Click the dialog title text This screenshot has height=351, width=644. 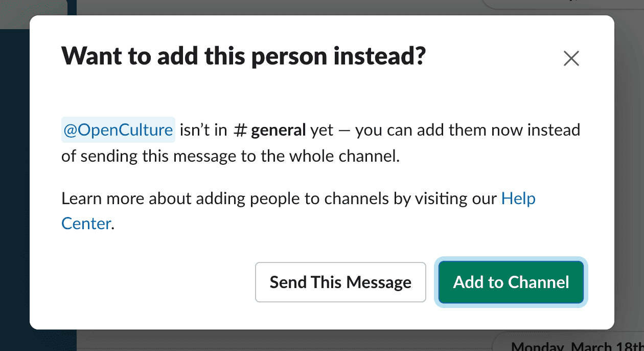coord(244,56)
